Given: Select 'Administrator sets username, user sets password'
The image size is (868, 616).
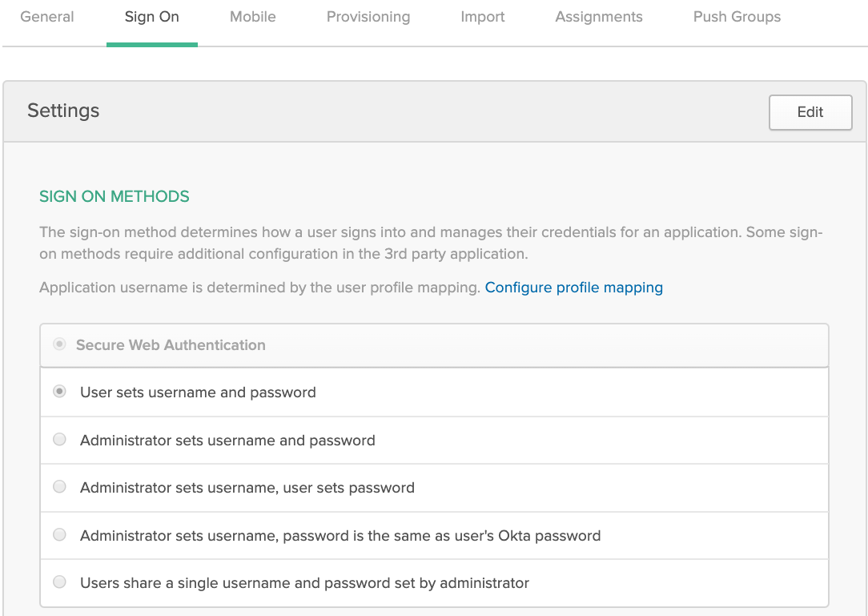Looking at the screenshot, I should [59, 487].
